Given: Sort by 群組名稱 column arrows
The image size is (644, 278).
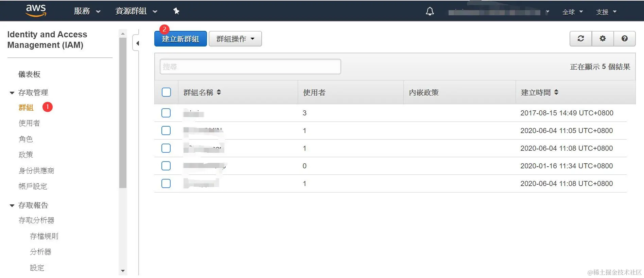Looking at the screenshot, I should coord(219,92).
